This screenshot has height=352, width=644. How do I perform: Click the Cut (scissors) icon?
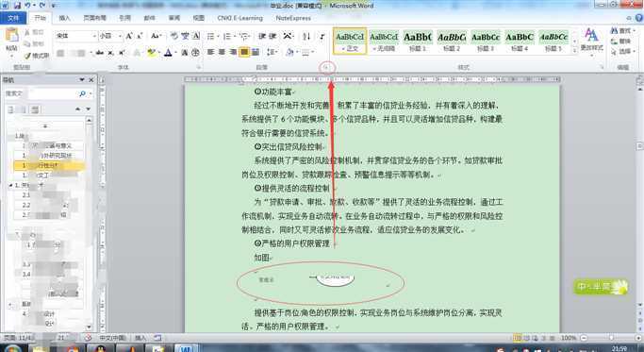[x=27, y=32]
